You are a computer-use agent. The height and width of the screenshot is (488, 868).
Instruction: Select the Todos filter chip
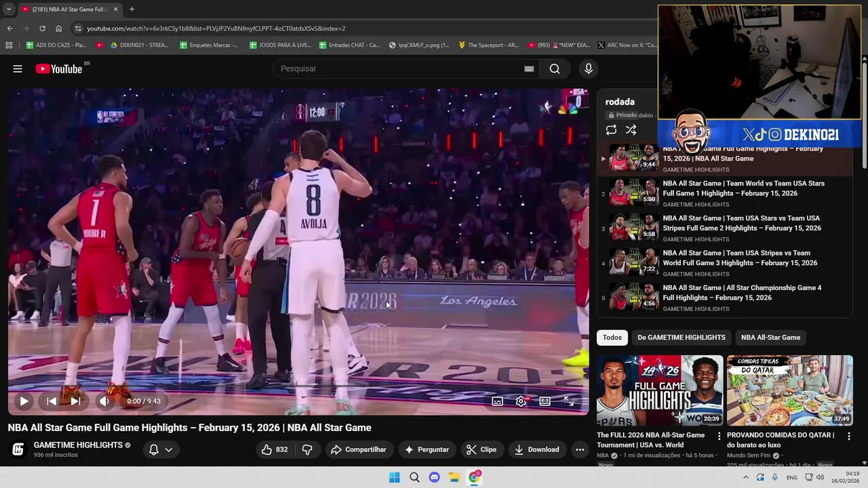coord(612,338)
